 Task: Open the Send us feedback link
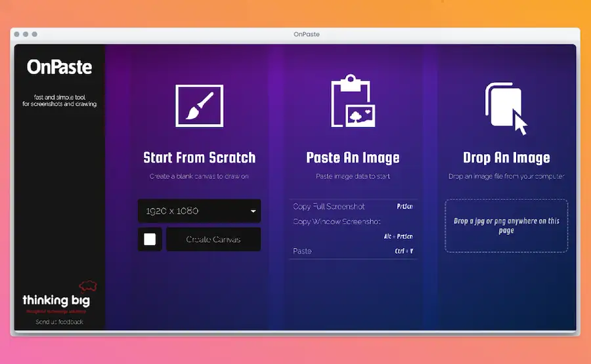60,322
